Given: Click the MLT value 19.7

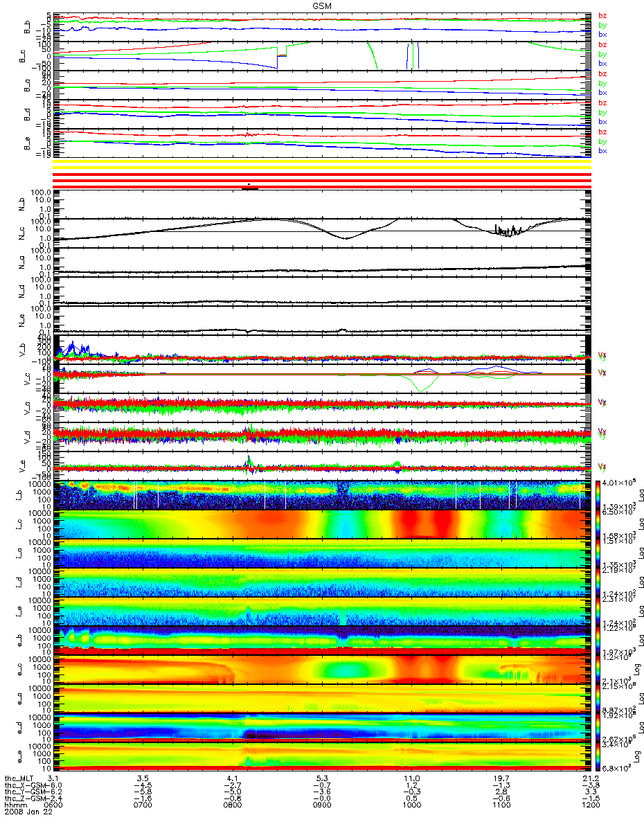Looking at the screenshot, I should (501, 778).
